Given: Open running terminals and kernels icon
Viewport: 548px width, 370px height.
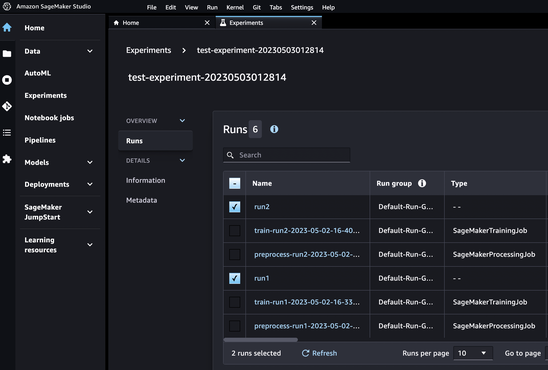Looking at the screenshot, I should pyautogui.click(x=7, y=80).
